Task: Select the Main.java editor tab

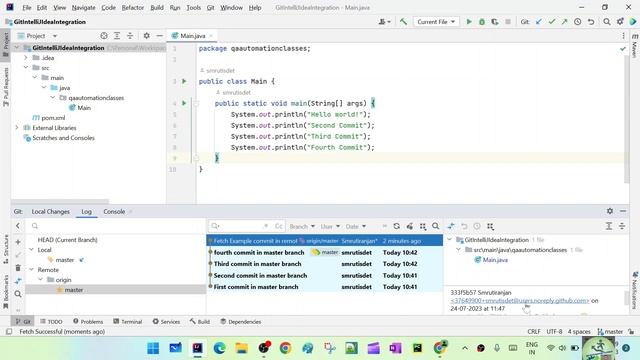Action: click(193, 36)
